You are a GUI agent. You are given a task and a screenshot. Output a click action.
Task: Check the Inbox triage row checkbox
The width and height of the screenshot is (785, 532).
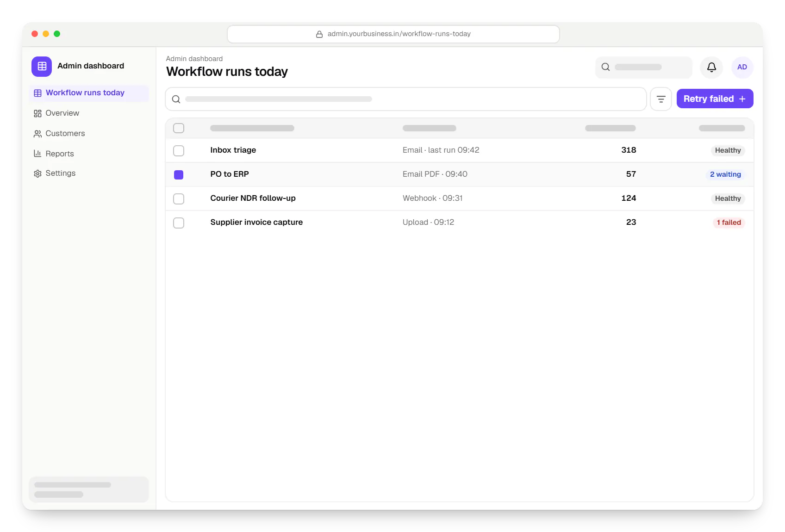179,151
